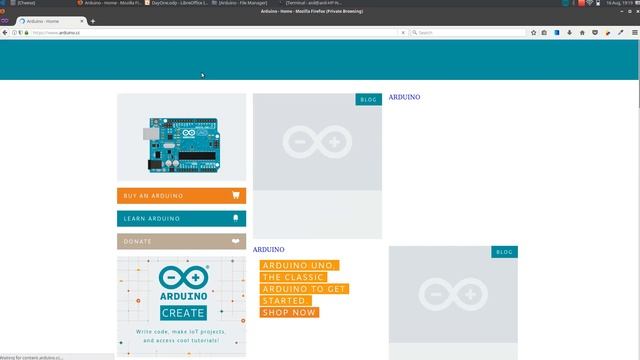Click the green padlock icon in the address bar
Viewport: 640px width, 360px height.
27,33
